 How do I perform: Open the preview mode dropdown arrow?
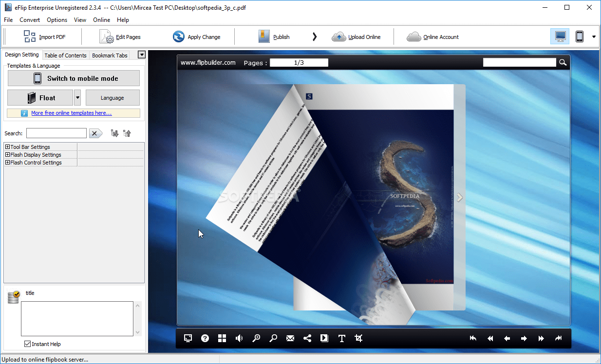(594, 37)
